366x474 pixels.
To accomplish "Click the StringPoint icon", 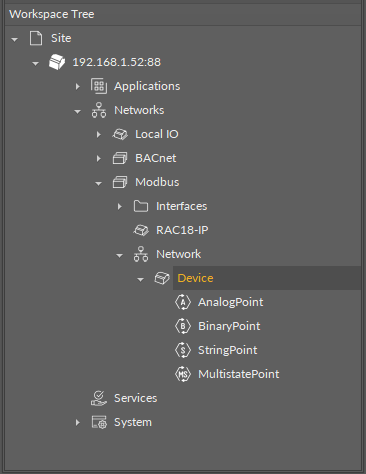I will [183, 350].
